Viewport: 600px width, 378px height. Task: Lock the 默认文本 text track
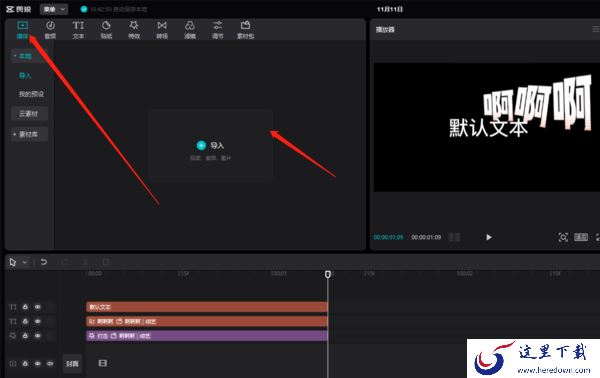[x=25, y=307]
